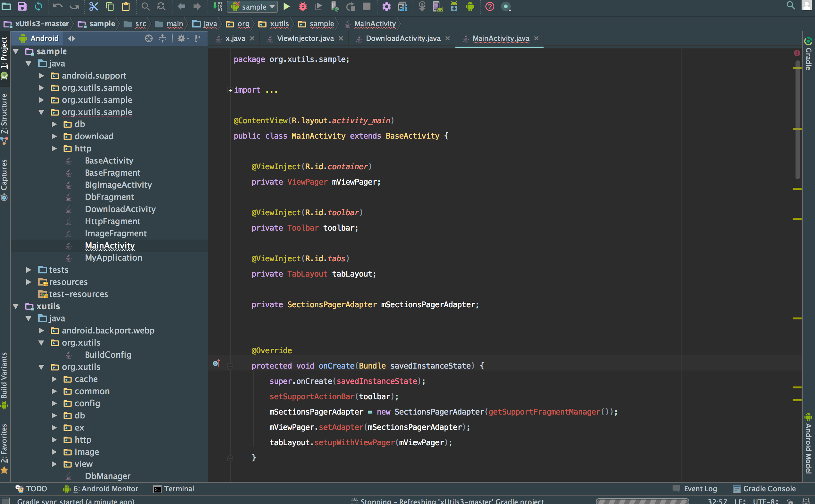Click the Open folder toolbar icon
Image resolution: width=815 pixels, height=504 pixels.
point(6,6)
